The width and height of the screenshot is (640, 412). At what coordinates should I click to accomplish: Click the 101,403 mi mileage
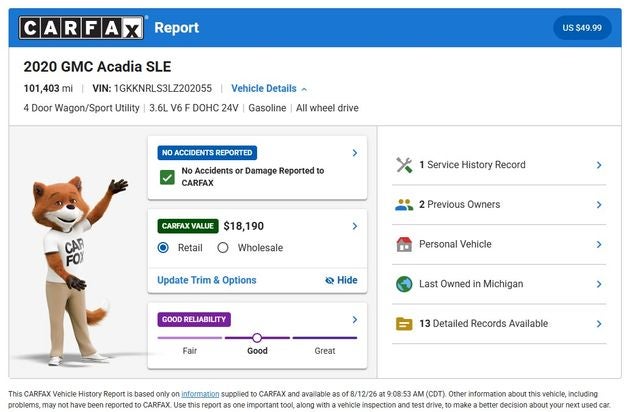(x=48, y=89)
